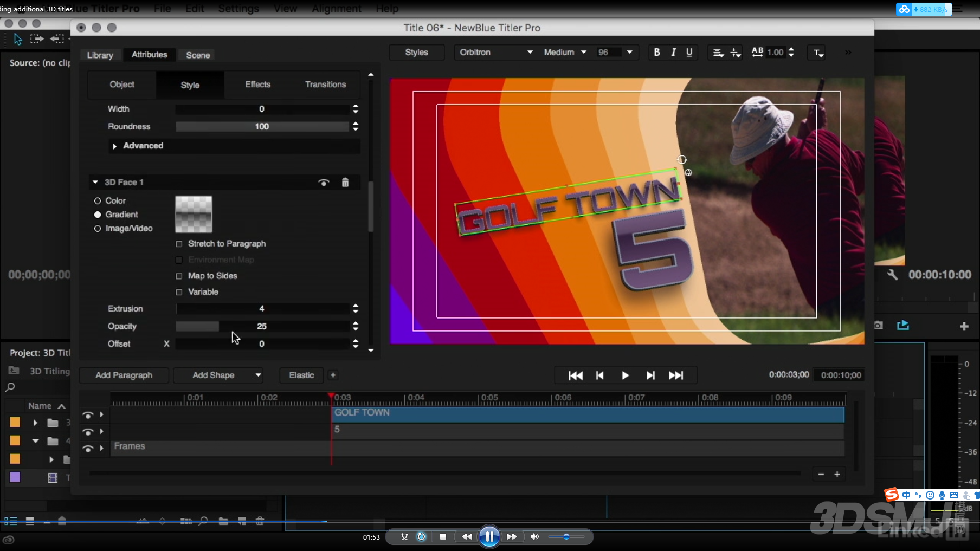Select the Image/Video fill radio button
Screen dimensions: 980x551
[x=98, y=229]
